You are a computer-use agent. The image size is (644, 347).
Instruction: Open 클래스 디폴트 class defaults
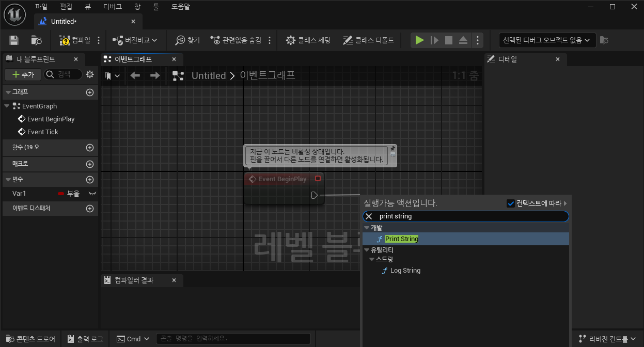(368, 40)
